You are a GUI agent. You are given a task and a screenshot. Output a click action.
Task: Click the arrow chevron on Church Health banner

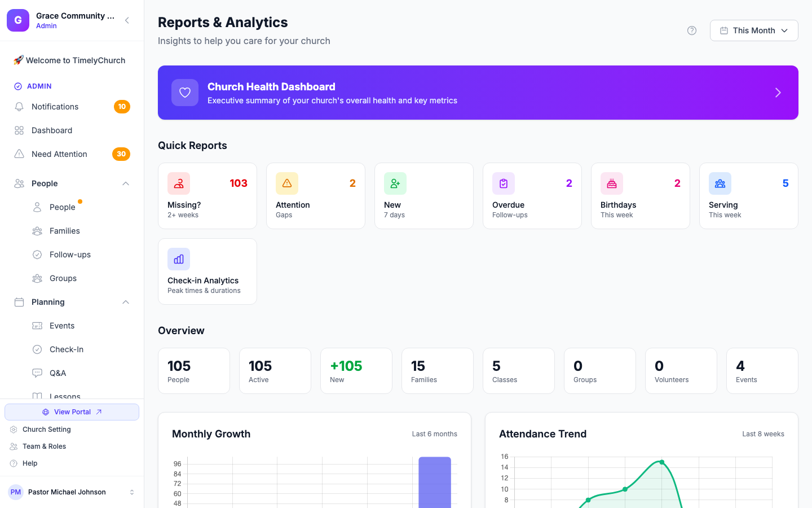pos(778,93)
